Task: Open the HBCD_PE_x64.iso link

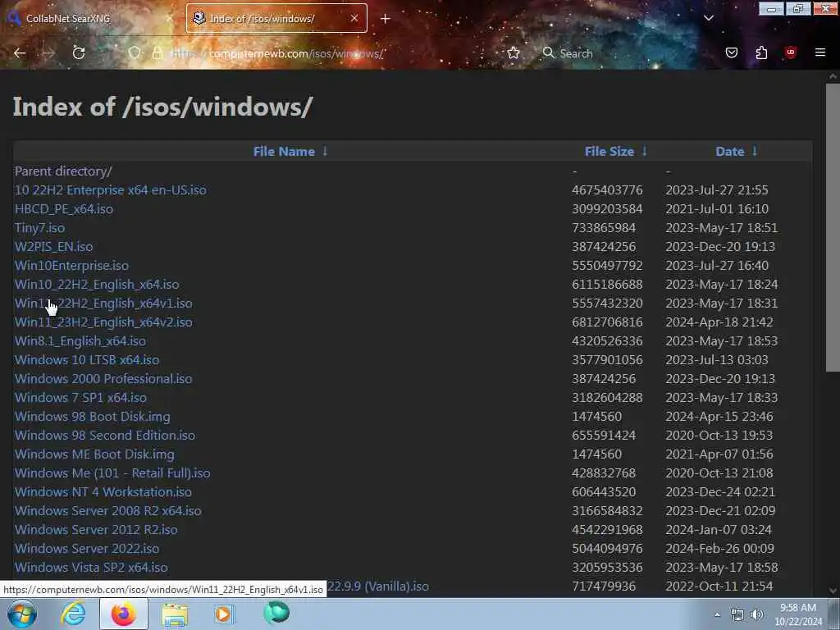Action: (x=64, y=209)
